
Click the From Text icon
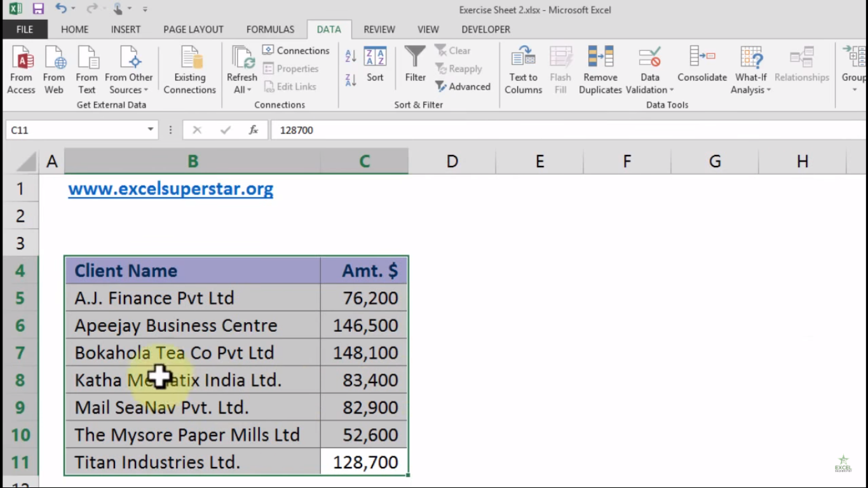pyautogui.click(x=87, y=58)
